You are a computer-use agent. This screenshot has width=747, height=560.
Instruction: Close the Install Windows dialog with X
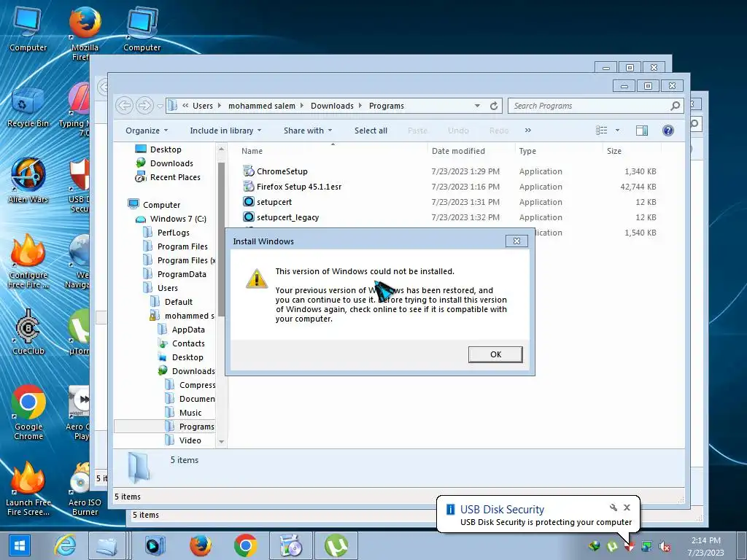tap(517, 241)
